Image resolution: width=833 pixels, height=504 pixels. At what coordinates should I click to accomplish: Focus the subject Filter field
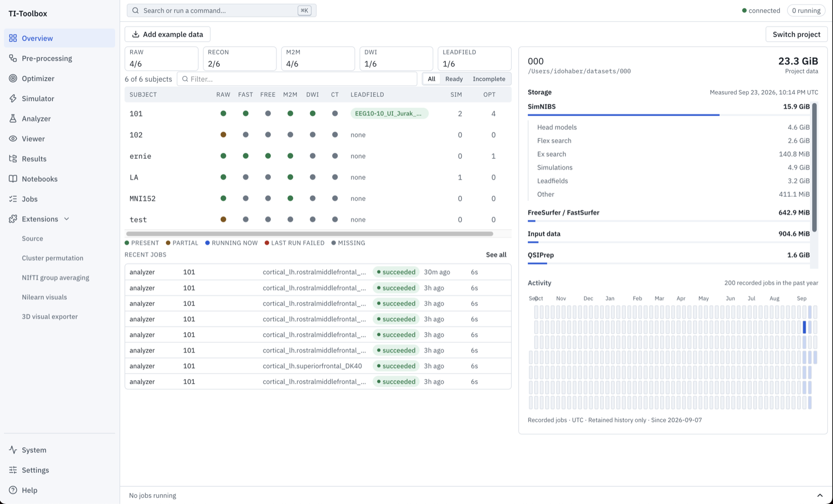297,79
